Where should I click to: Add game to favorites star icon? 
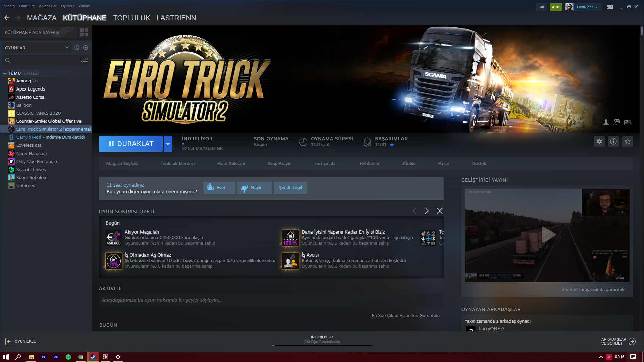pos(628,141)
